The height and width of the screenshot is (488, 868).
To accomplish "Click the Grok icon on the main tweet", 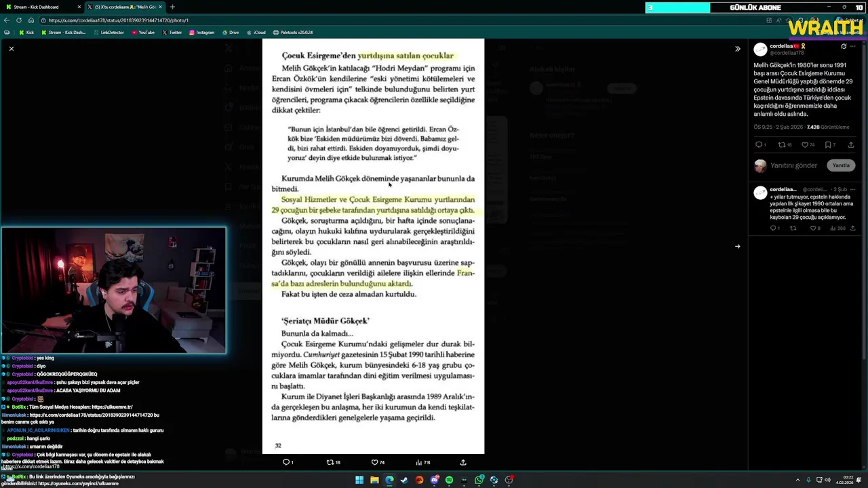I will click(x=844, y=46).
